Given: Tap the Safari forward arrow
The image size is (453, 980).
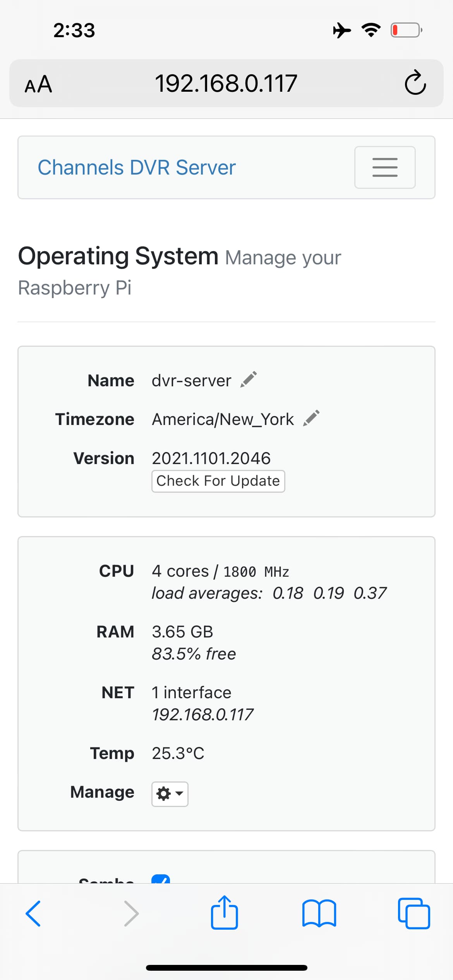Looking at the screenshot, I should (131, 913).
